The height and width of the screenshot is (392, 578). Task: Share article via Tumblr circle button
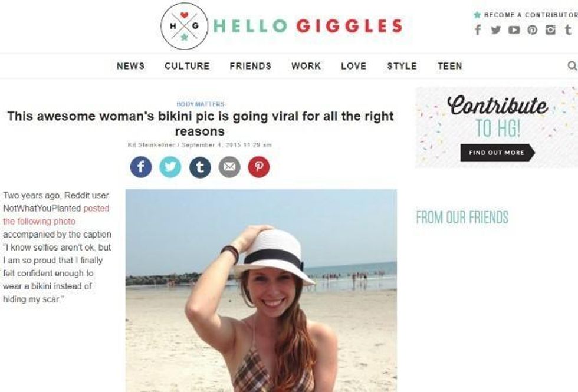tap(200, 167)
